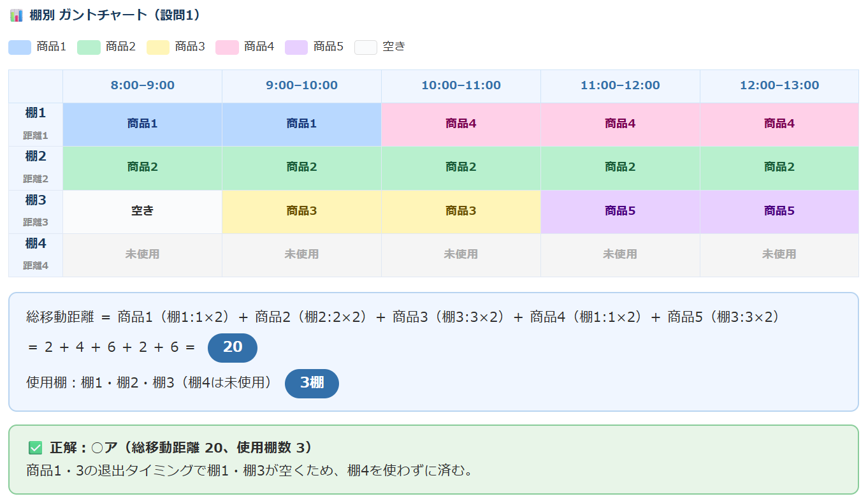Select the 12:00–13:00 column header
Image resolution: width=868 pixels, height=501 pixels.
pyautogui.click(x=779, y=85)
